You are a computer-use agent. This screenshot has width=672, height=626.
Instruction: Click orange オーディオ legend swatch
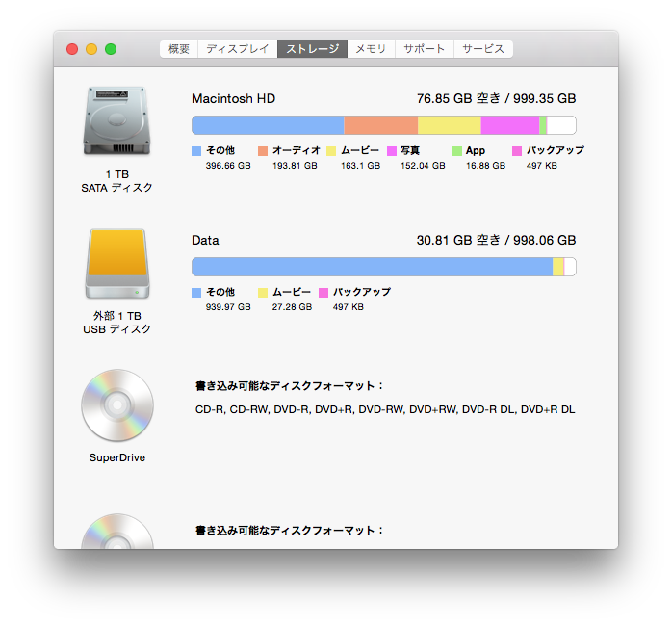coord(263,151)
